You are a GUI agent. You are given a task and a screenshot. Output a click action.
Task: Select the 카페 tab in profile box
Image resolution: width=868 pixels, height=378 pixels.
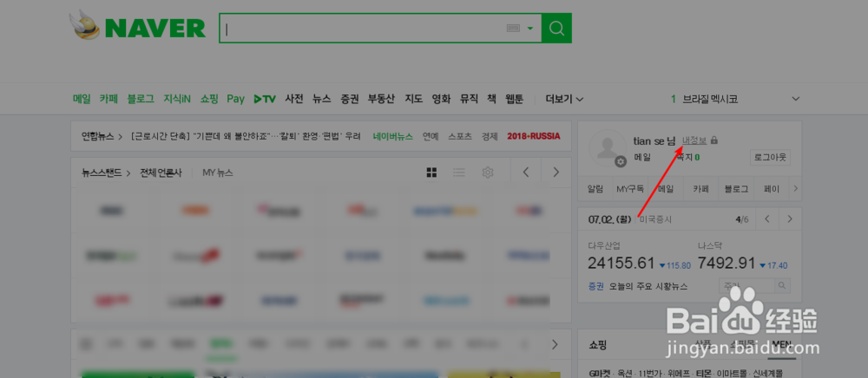tap(701, 189)
